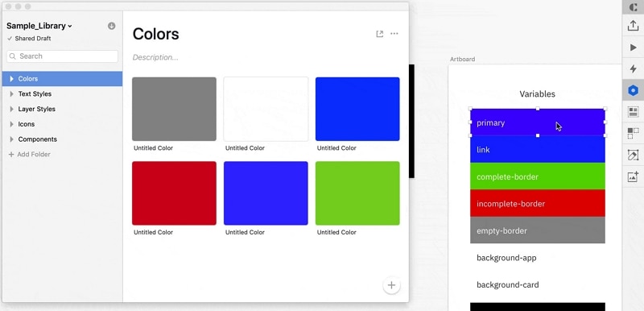This screenshot has width=644, height=311.
Task: Click the prototype play icon in sidebar
Action: pos(633,48)
